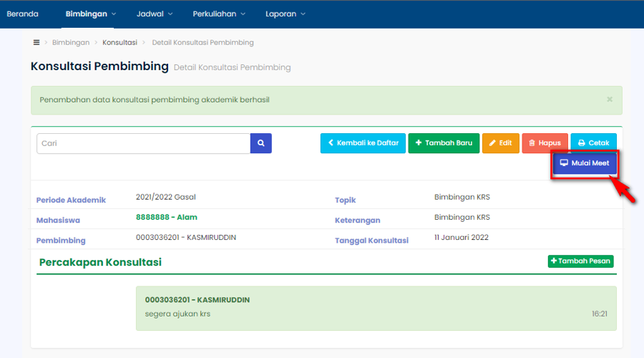The image size is (644, 358).
Task: Expand the Laporan menu
Action: pos(285,14)
